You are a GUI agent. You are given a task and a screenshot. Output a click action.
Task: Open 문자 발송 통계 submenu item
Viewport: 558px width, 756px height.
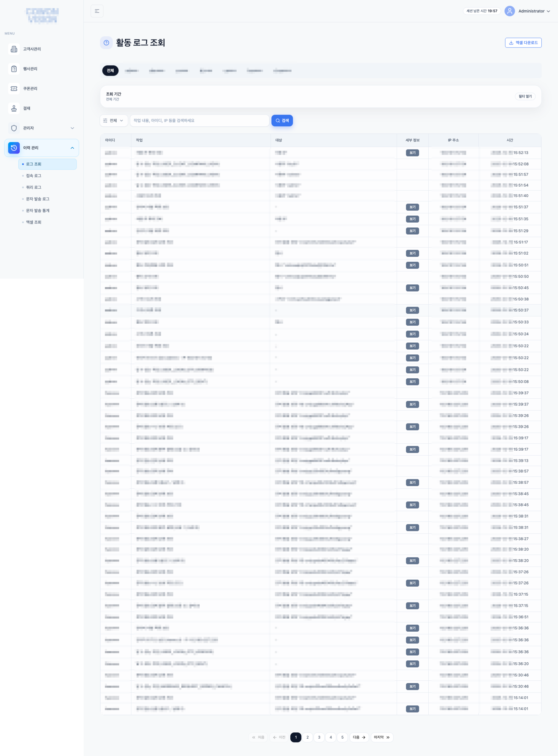[x=38, y=211]
